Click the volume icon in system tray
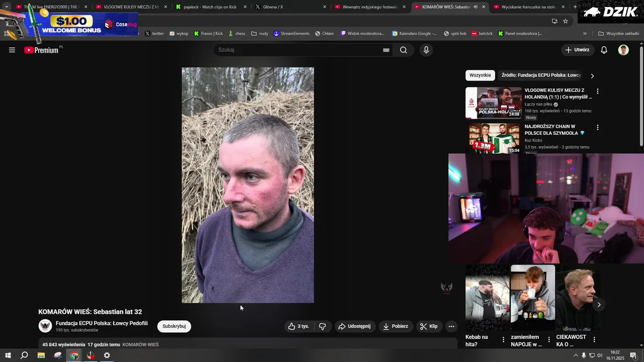Screen dimensions: 644x362 599,355
